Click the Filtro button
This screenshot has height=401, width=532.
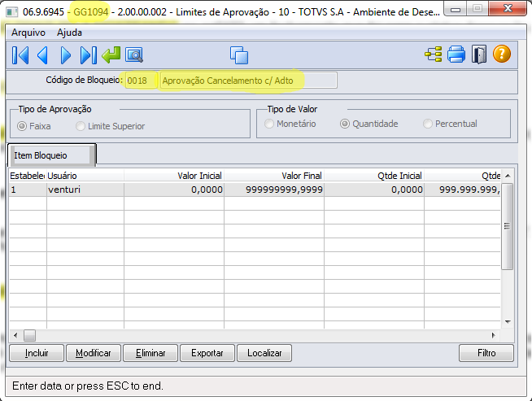point(486,353)
